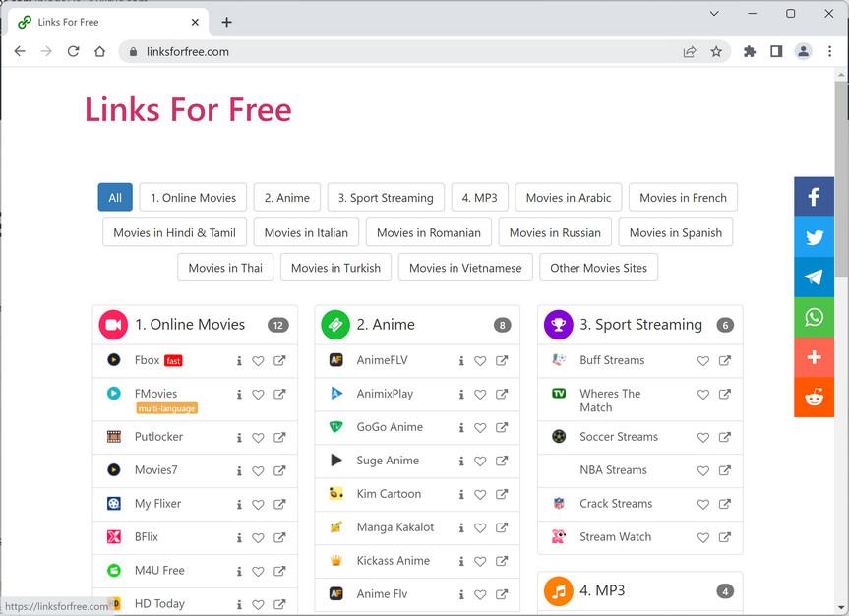Open browser extensions puzzle icon
The width and height of the screenshot is (849, 616).
click(x=750, y=51)
